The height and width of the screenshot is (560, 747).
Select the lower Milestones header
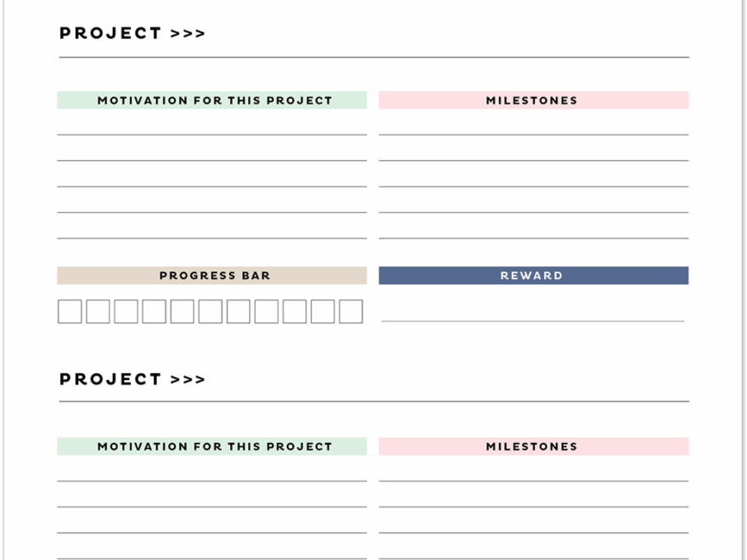[x=533, y=446]
